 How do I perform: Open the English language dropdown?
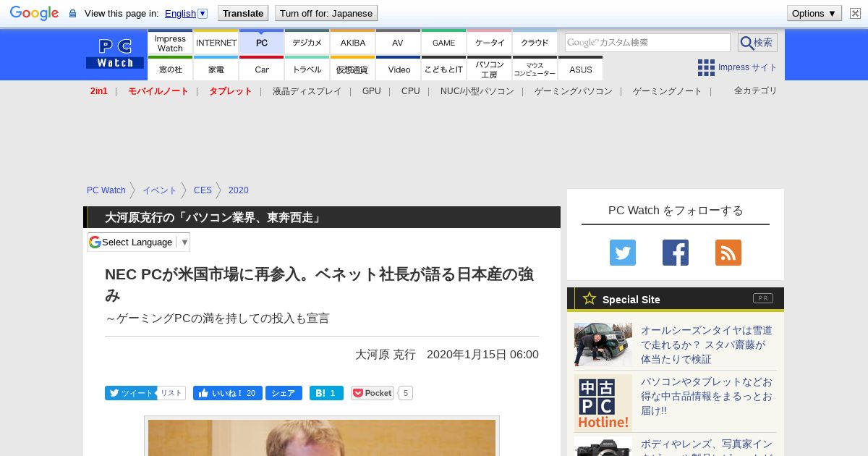[186, 13]
